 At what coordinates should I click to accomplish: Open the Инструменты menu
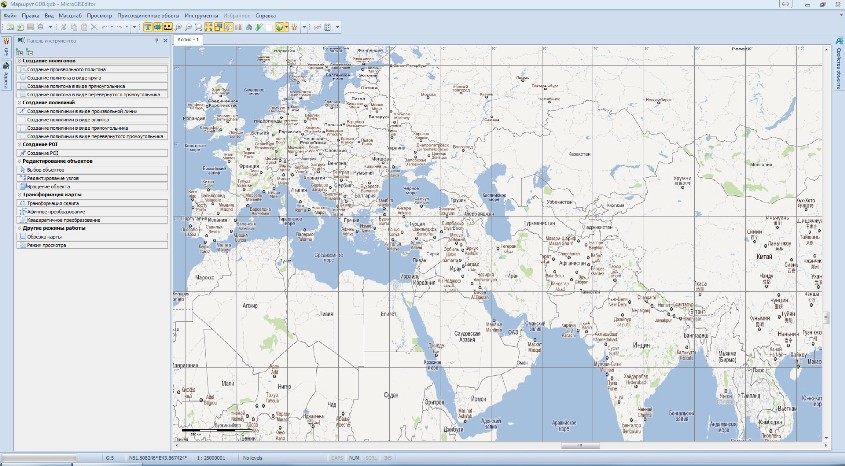tap(202, 16)
